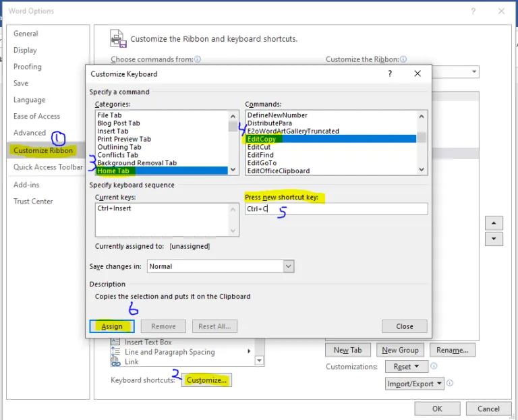Open the Reset customizations dropdown

pyautogui.click(x=406, y=367)
